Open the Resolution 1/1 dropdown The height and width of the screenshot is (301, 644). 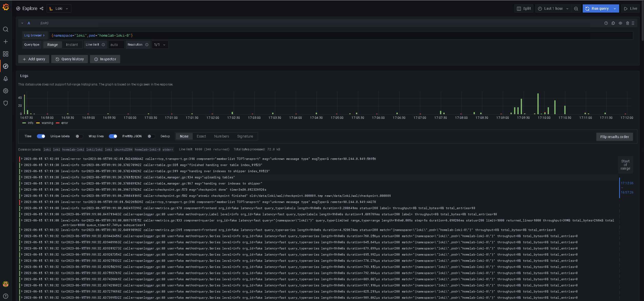tap(160, 45)
